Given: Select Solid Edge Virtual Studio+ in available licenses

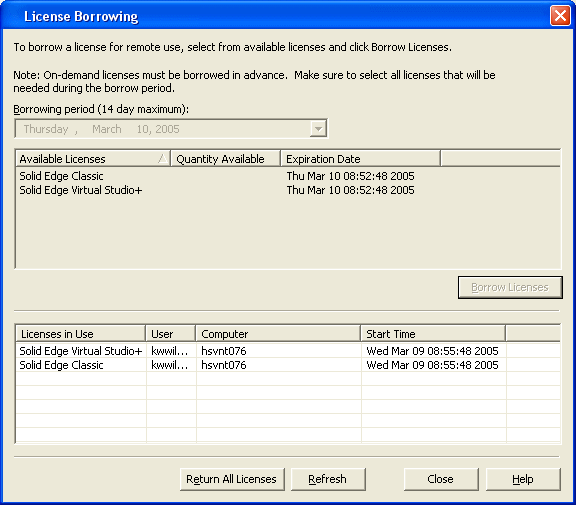Looking at the screenshot, I should click(80, 190).
